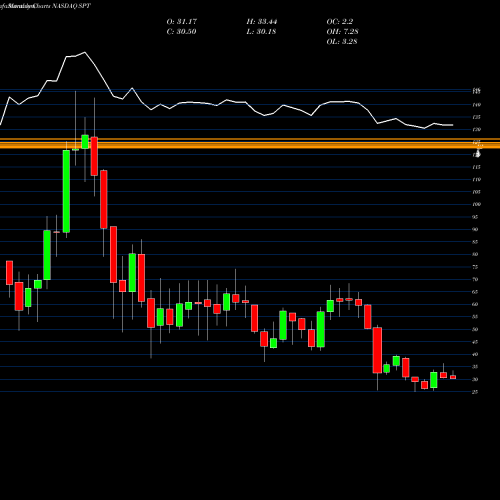The height and width of the screenshot is (500, 500).
Task: Click the 95 price axis label
Action: 475,217
